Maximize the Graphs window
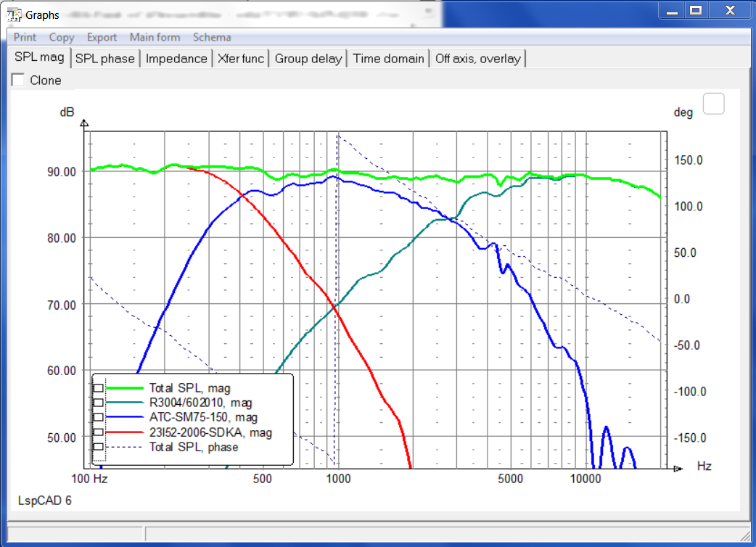 695,10
